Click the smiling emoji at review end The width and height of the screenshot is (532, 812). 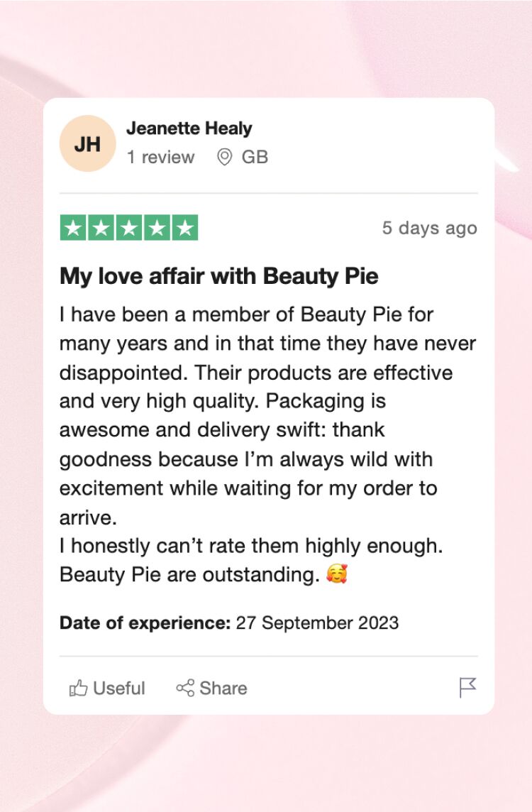[338, 574]
